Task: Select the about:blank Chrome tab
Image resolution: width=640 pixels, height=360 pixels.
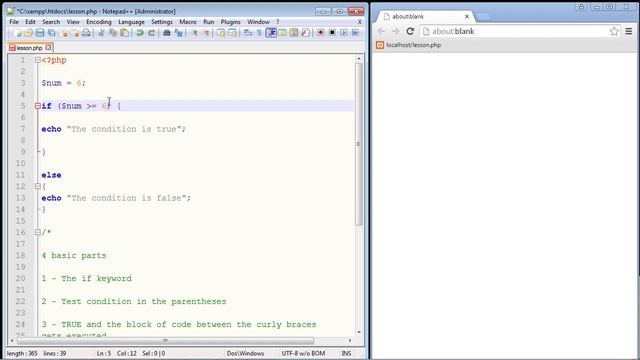Action: click(424, 16)
